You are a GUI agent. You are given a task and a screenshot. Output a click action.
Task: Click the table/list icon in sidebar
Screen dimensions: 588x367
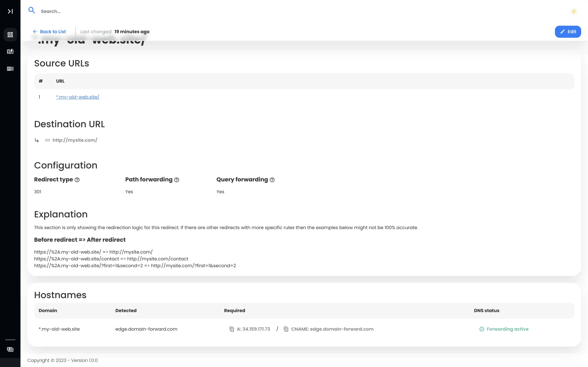10,69
